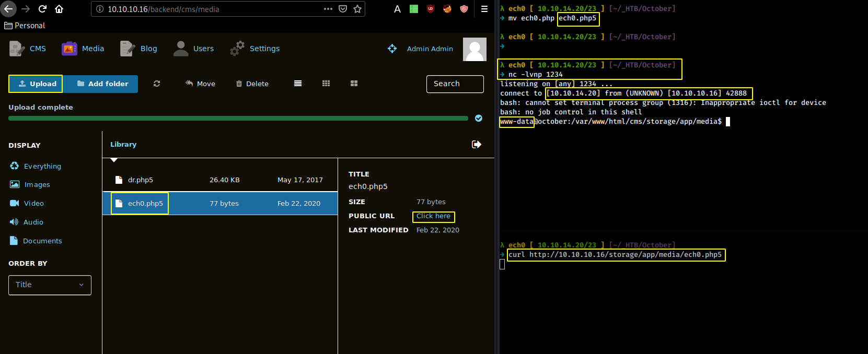The width and height of the screenshot is (868, 354).
Task: Click the media Search field
Action: (x=455, y=84)
